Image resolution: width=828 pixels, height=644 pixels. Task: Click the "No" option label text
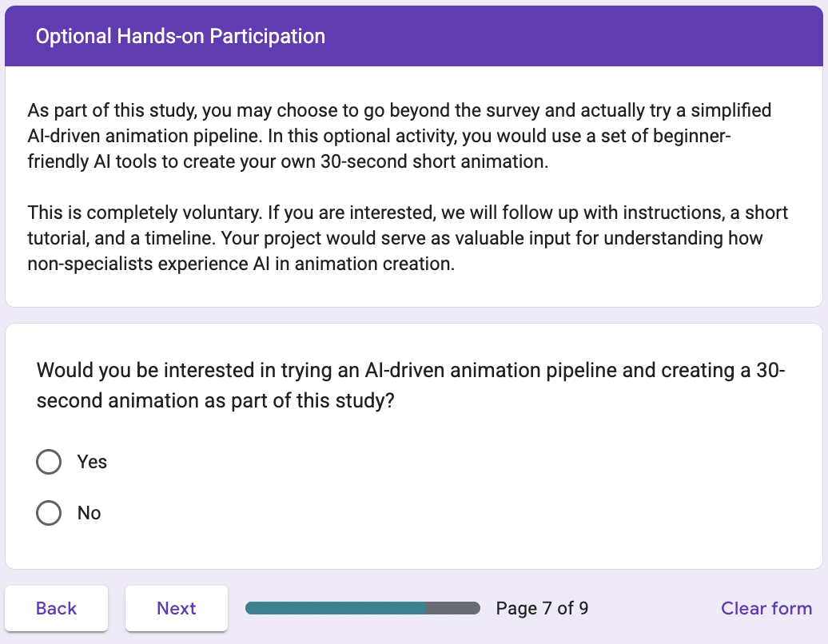[89, 513]
